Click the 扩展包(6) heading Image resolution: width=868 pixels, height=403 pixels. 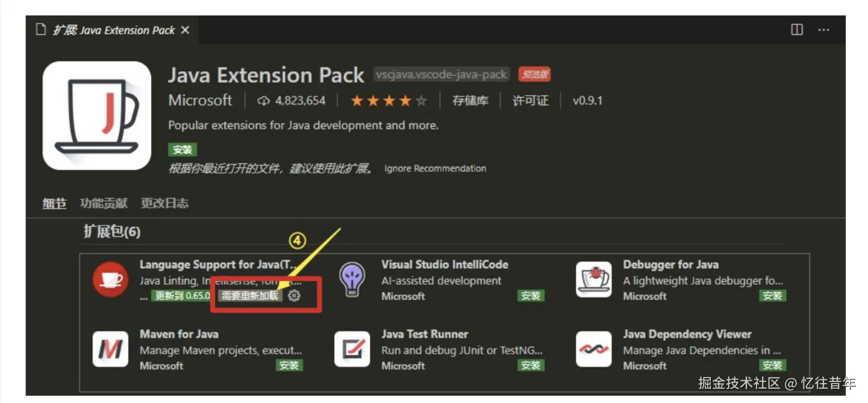point(112,231)
